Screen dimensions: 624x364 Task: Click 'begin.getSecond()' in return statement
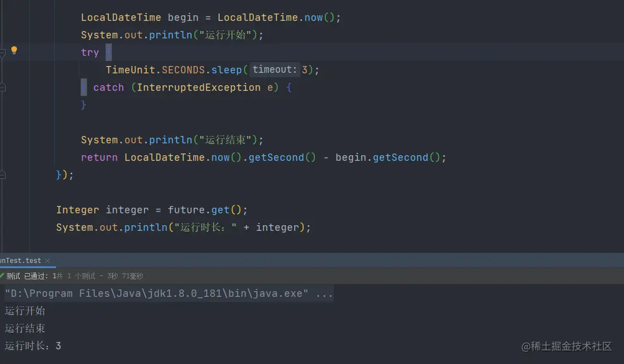[x=387, y=157]
